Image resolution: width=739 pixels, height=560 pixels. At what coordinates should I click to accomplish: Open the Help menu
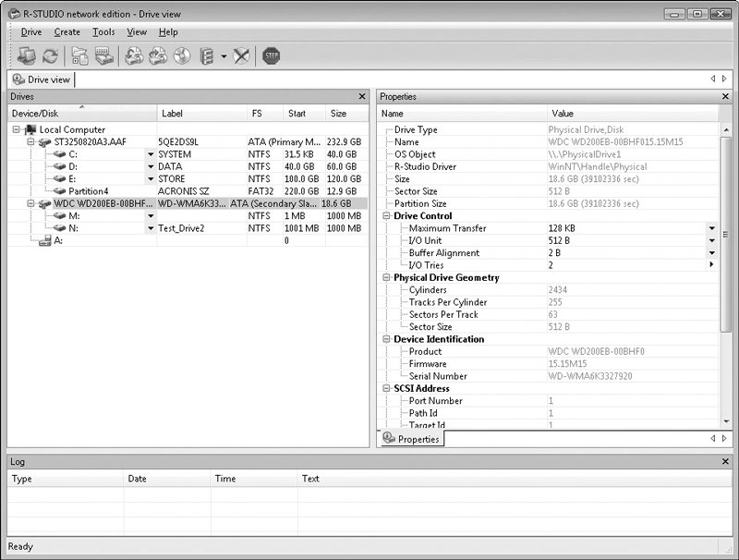point(168,32)
